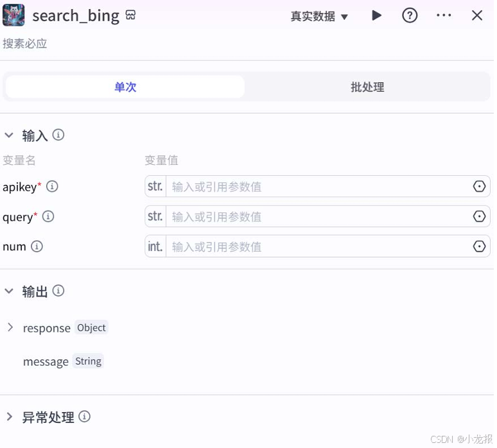
Task: Click the plugin badge icon beside search_bing
Action: tap(130, 15)
